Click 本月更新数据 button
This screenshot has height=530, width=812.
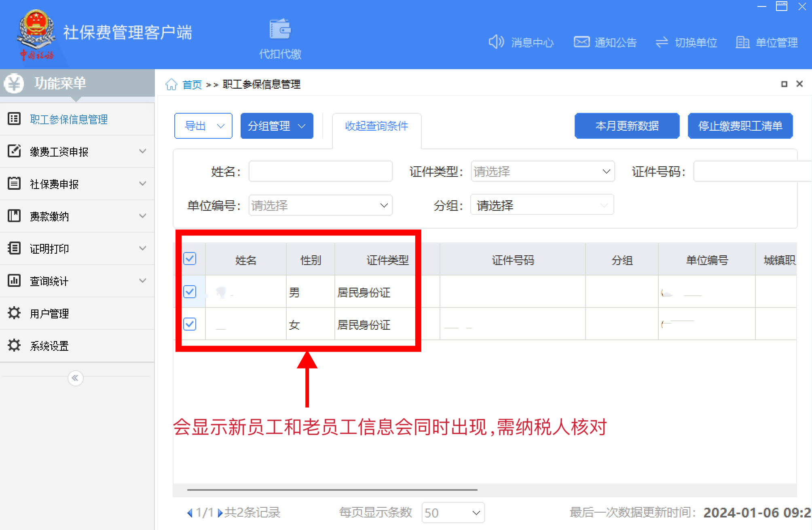[x=627, y=126]
